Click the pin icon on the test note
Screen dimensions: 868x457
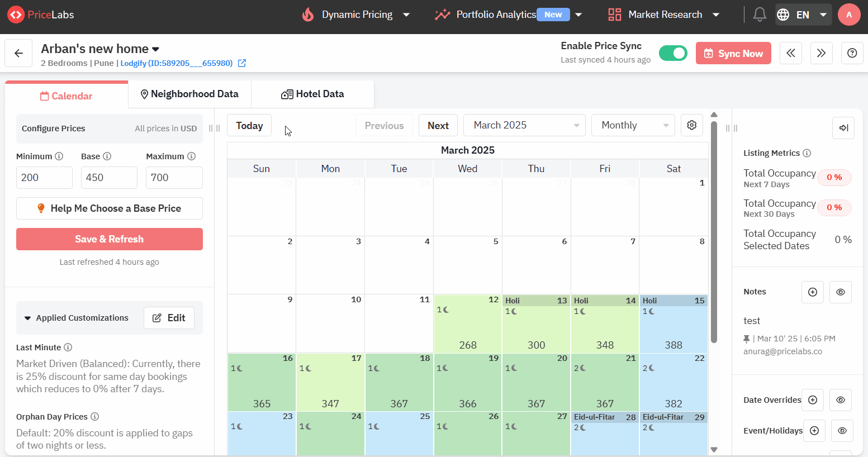pyautogui.click(x=746, y=339)
